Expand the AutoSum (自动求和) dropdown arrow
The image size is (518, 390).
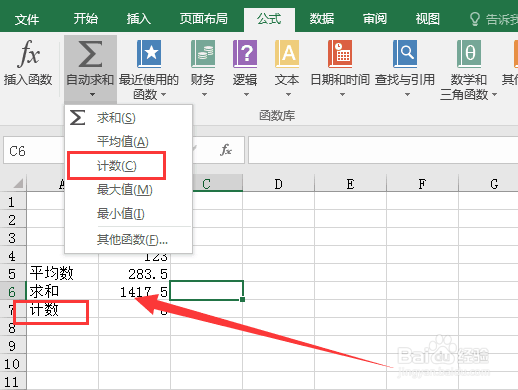92,95
